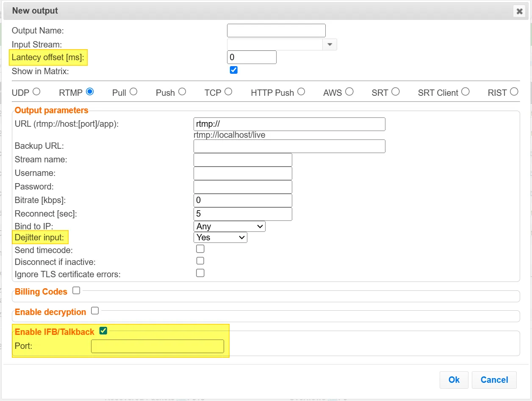Open the Input Stream dropdown arrow
This screenshot has width=532, height=401.
[330, 45]
